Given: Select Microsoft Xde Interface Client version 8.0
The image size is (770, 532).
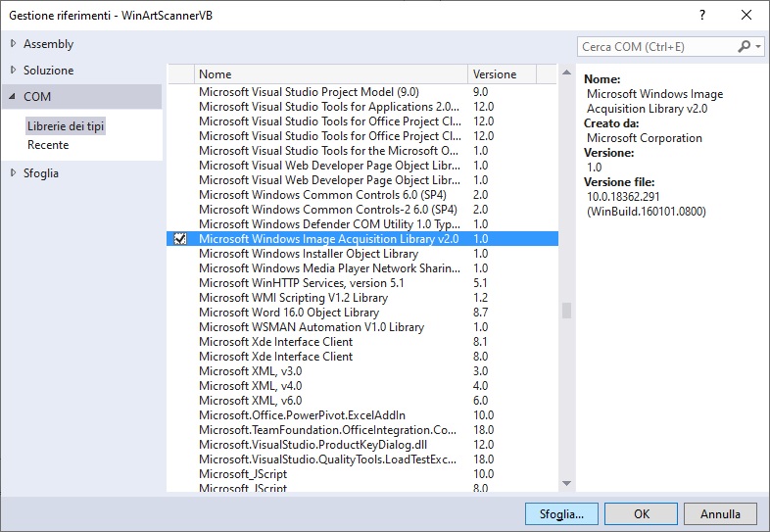Looking at the screenshot, I should pos(362,357).
